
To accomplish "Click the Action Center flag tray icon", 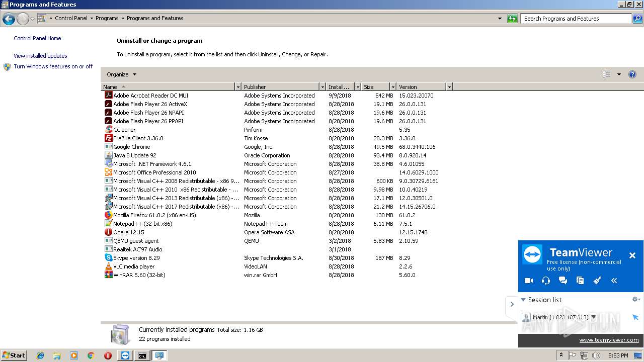I will coord(572,355).
